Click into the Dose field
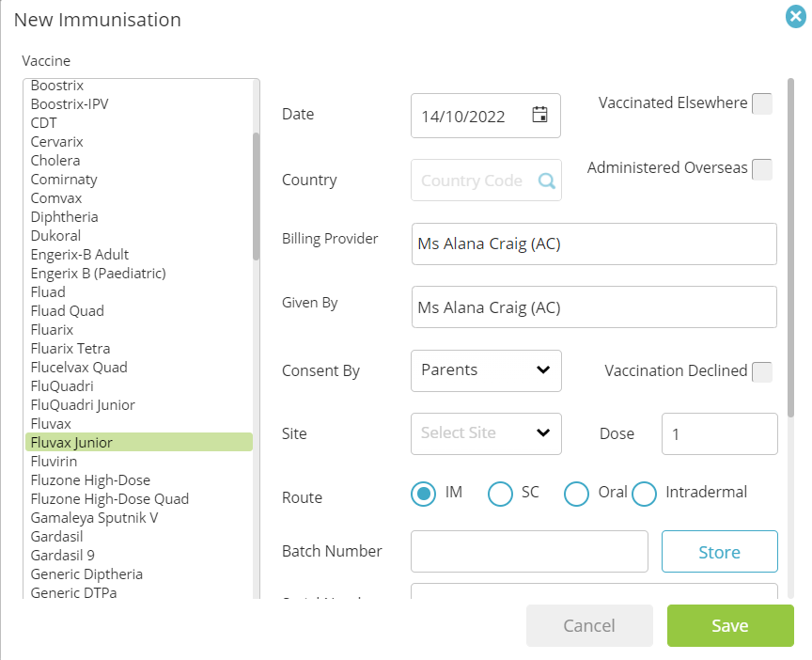This screenshot has width=812, height=660. pos(719,433)
